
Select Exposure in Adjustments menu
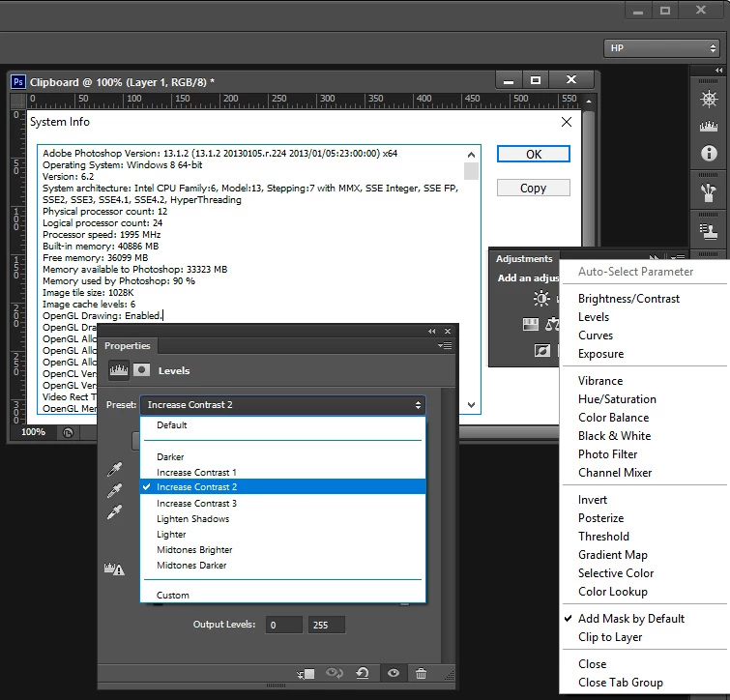coord(645,354)
